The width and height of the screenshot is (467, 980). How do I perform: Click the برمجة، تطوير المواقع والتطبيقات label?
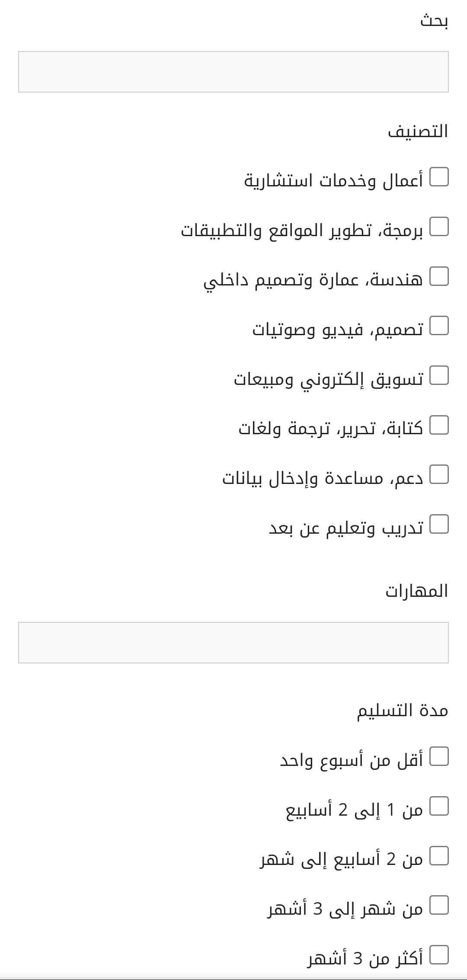(302, 231)
